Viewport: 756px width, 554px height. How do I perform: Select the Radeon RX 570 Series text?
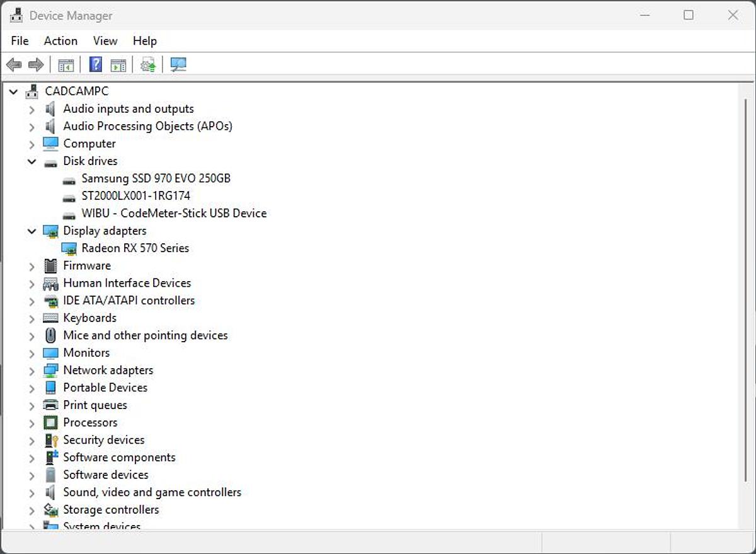coord(135,248)
